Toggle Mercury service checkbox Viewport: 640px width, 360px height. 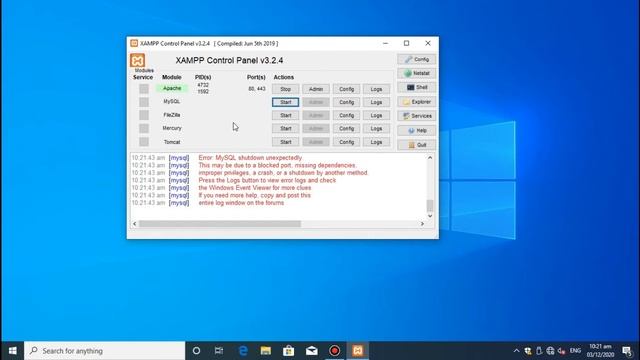tap(144, 128)
